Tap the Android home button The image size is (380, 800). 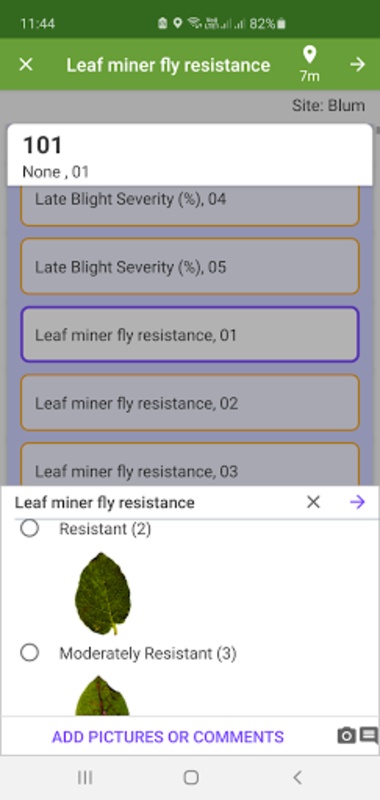coord(191,778)
